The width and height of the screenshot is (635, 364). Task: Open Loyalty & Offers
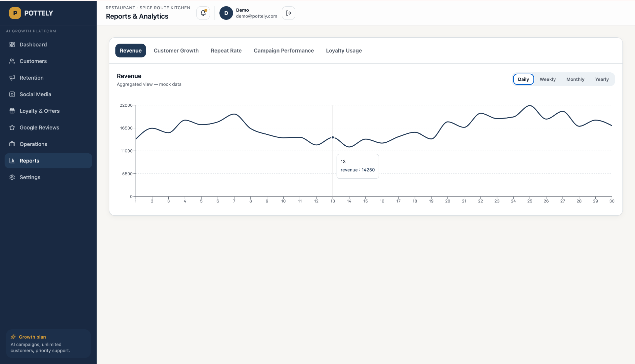(48, 111)
